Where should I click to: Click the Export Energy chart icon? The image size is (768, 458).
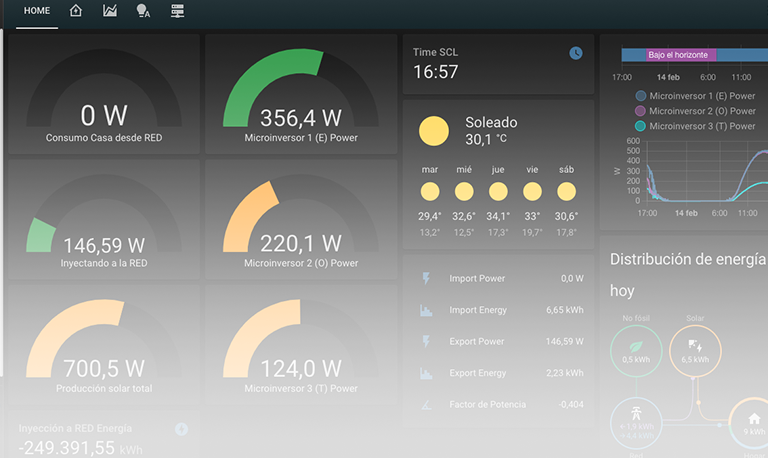coord(426,373)
